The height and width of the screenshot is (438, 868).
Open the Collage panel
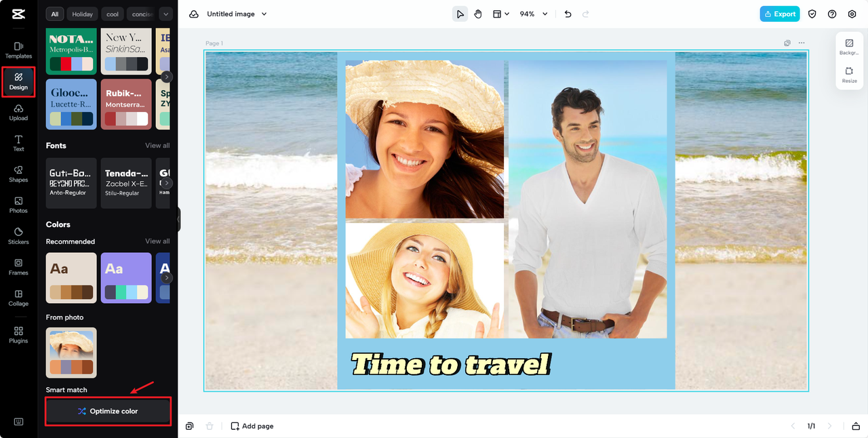coord(18,298)
